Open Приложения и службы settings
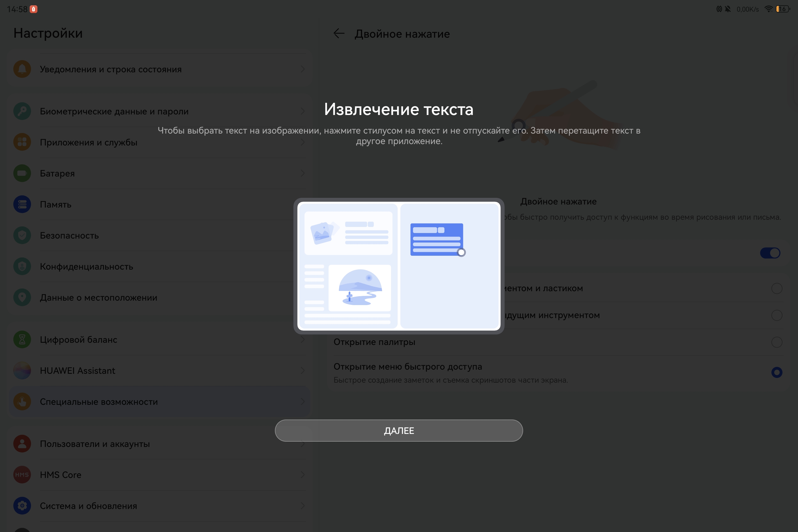The image size is (798, 532). pos(160,142)
